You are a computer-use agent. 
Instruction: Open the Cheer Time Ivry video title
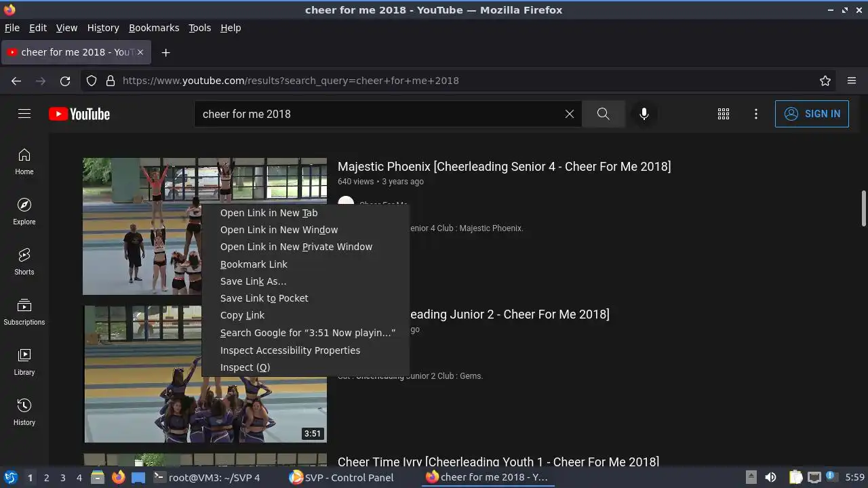pyautogui.click(x=498, y=462)
